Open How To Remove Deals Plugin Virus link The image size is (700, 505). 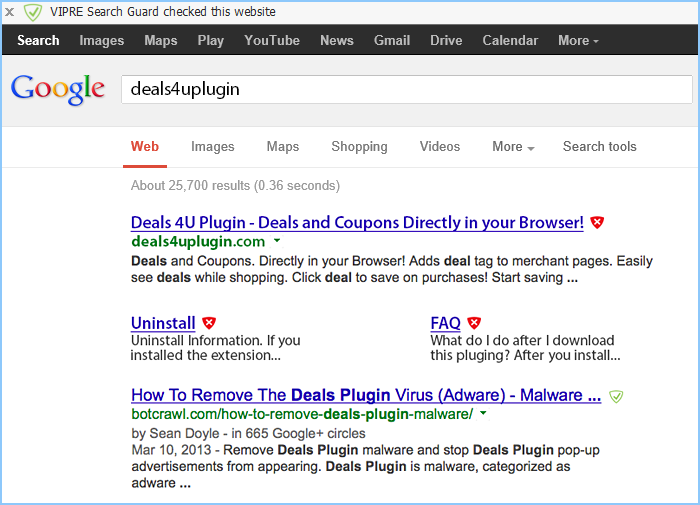pos(365,395)
